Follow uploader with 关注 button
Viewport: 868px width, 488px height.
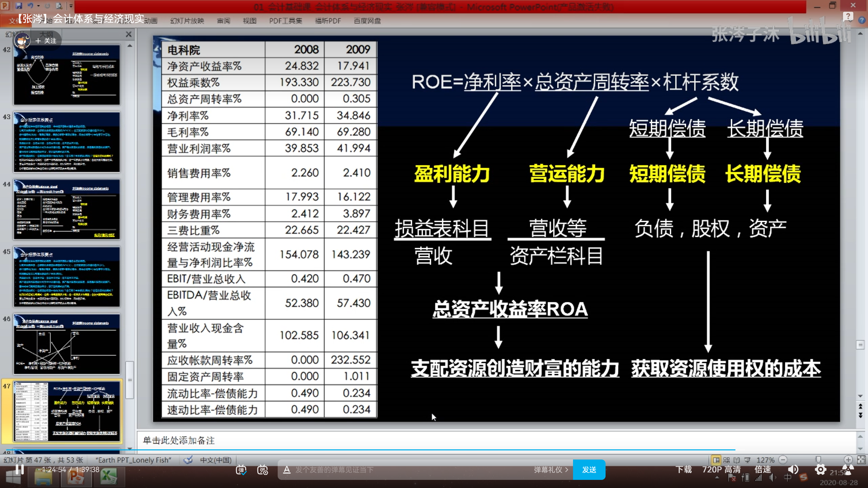[46, 41]
